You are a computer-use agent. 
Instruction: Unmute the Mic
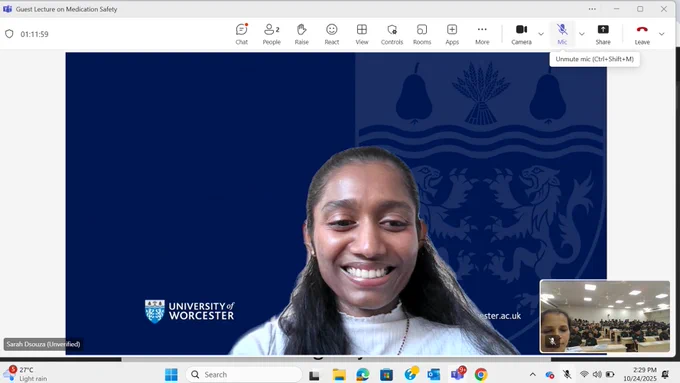[562, 34]
